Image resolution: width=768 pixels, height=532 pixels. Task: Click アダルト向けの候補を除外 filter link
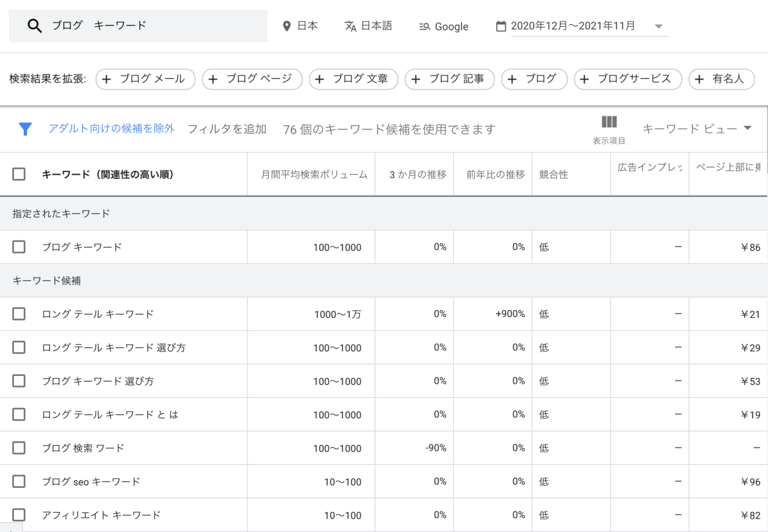click(x=111, y=129)
